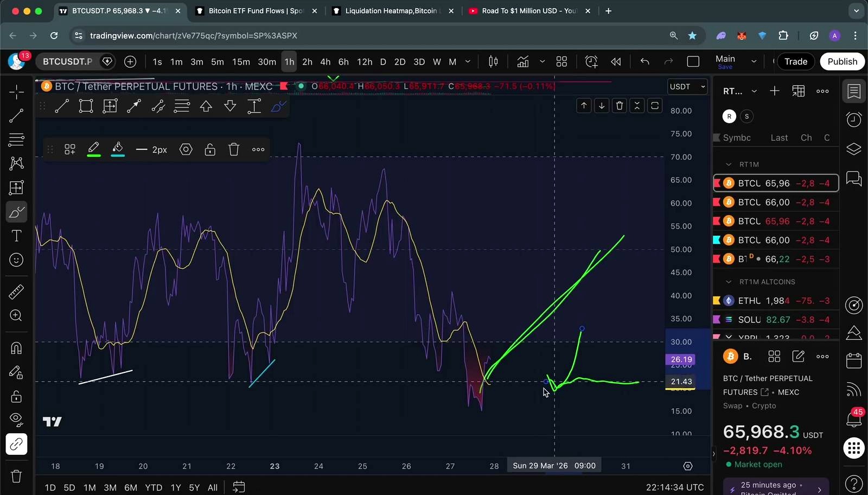Expand the indicators favorites dropdown arrow
Viewport: 868px width, 495px height.
[542, 62]
